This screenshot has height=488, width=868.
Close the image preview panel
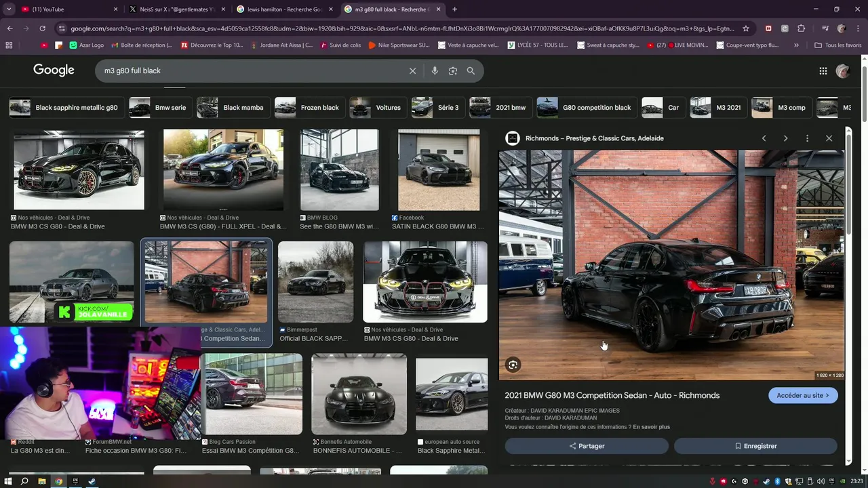[829, 138]
